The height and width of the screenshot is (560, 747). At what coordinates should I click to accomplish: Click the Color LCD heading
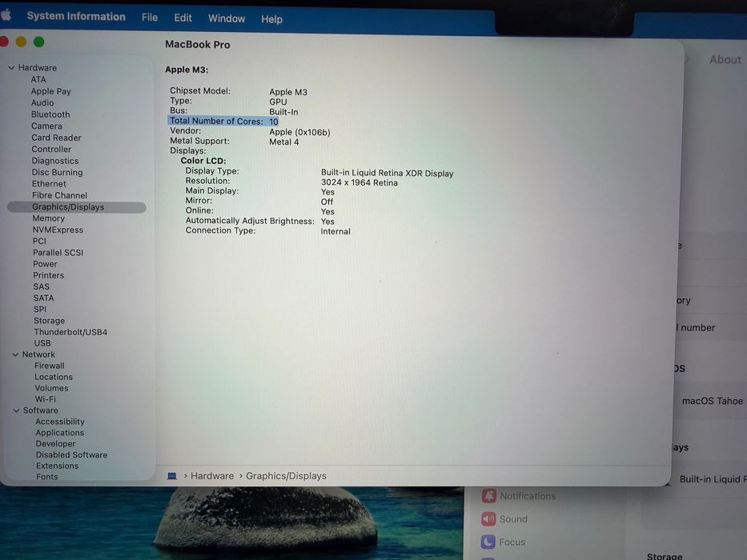203,161
